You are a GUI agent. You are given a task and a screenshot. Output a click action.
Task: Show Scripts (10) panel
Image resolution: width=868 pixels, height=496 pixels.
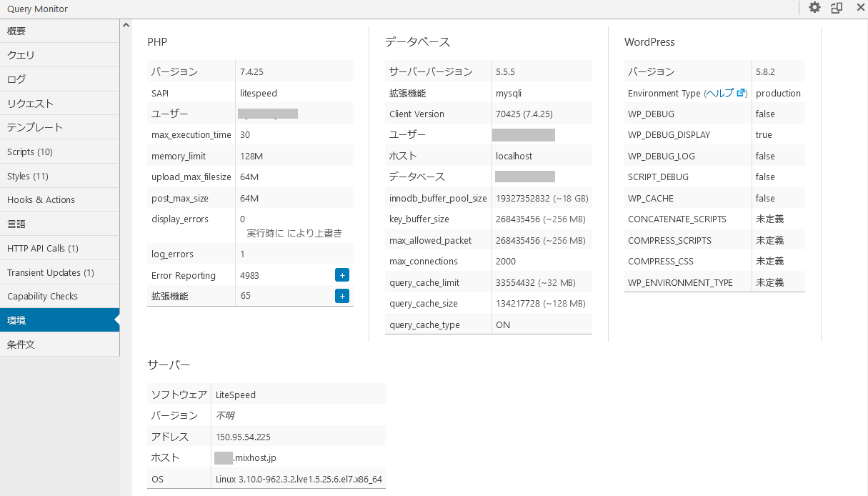[59, 152]
